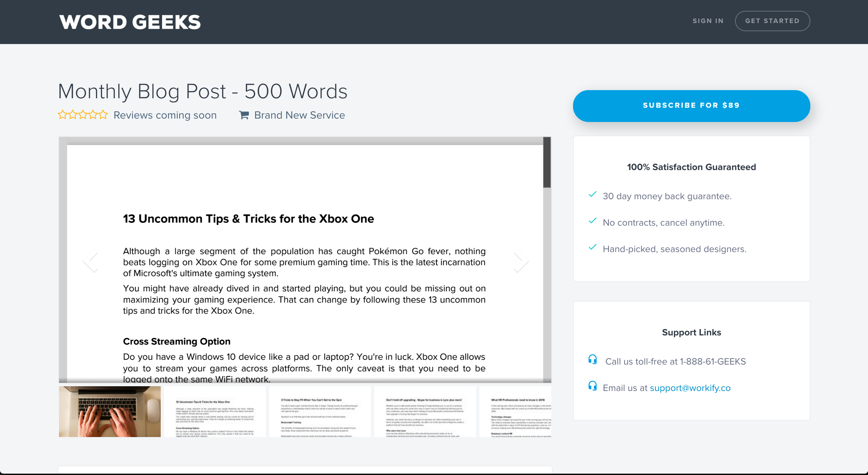
Task: Click the five-star rating icons
Action: 83,115
